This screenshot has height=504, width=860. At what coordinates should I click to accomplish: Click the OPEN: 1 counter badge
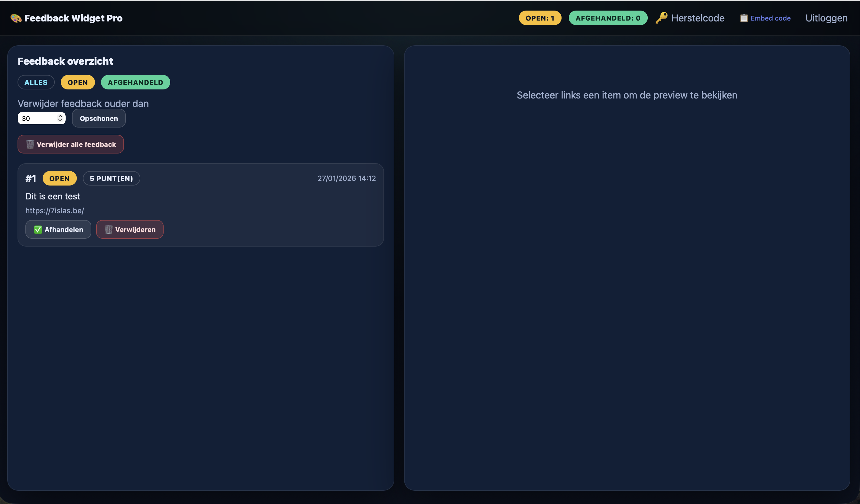[539, 18]
